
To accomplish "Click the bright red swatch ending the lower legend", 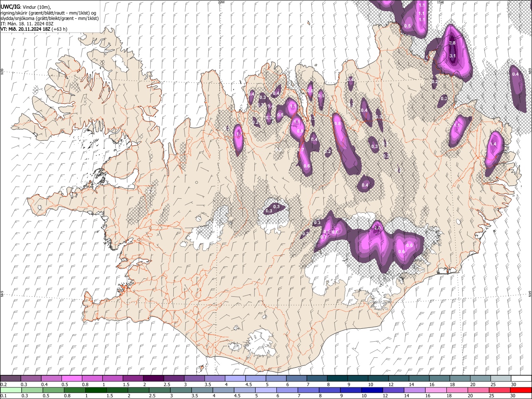I will tap(520, 390).
